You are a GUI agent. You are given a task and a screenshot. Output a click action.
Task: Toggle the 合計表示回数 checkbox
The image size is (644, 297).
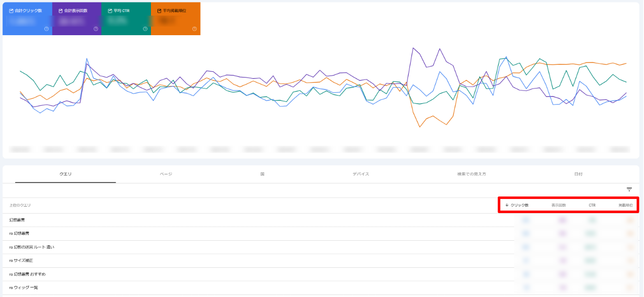tap(60, 11)
